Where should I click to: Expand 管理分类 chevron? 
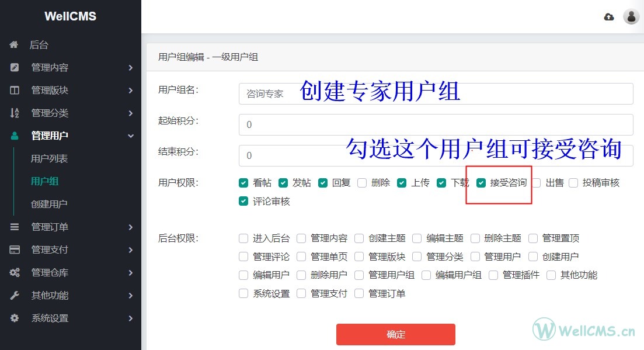coord(131,113)
